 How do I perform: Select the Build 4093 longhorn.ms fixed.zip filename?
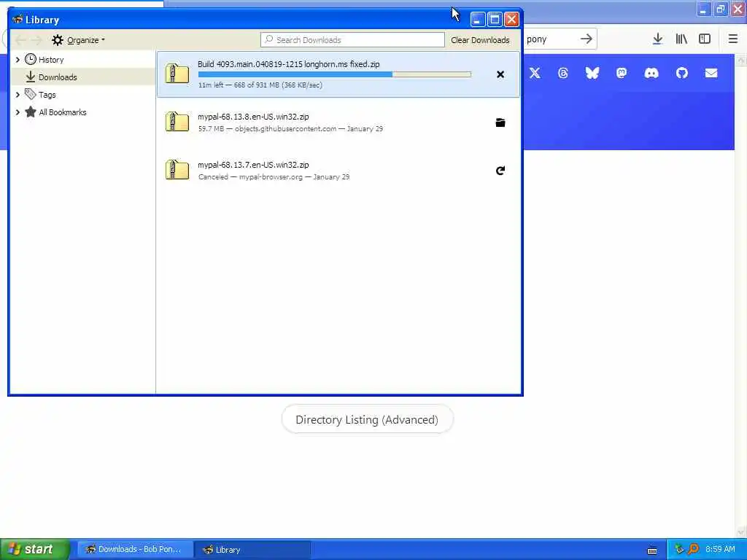pyautogui.click(x=289, y=64)
